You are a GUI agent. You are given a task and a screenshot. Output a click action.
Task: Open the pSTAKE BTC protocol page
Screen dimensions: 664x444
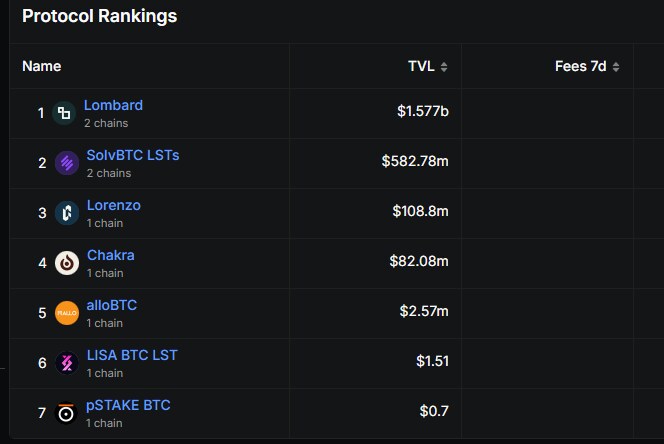[x=128, y=405]
